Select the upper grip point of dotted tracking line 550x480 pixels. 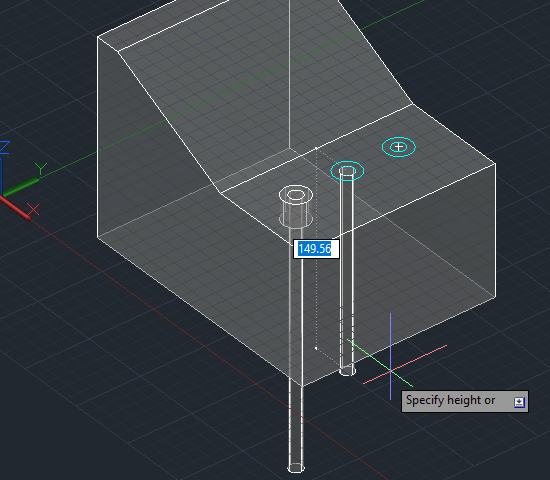coord(316,148)
